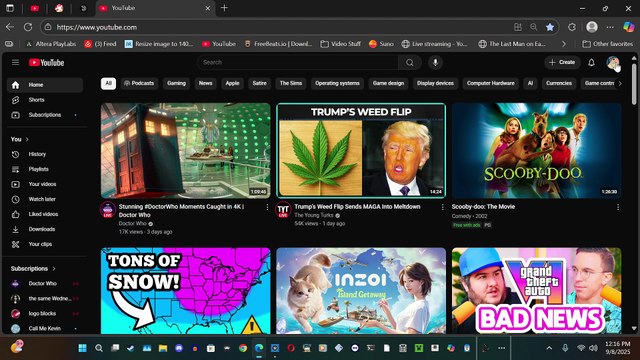Screen dimensions: 640x360
Task: Open Downloads in sidebar
Action: tap(44, 229)
